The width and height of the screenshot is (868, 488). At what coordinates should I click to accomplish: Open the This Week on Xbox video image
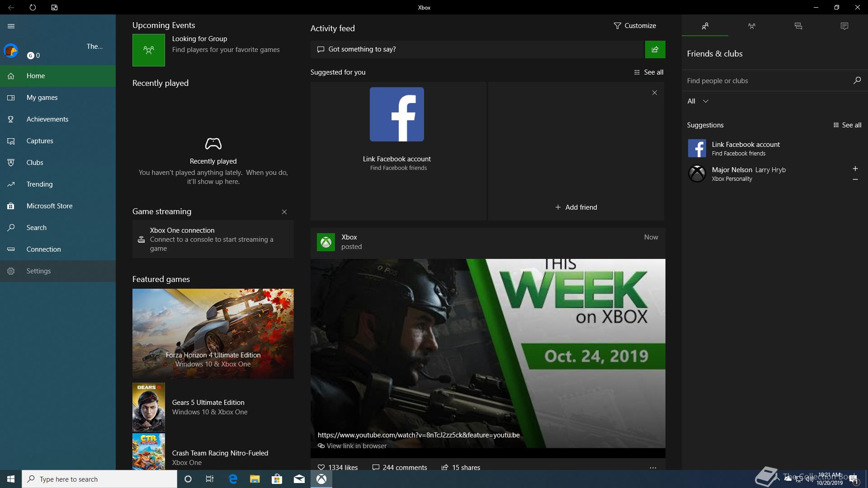(x=488, y=353)
